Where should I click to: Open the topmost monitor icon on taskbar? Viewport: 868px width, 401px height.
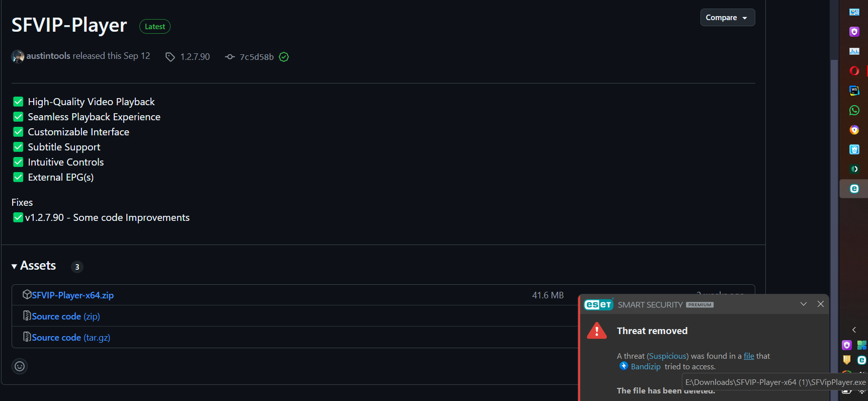coord(854,12)
